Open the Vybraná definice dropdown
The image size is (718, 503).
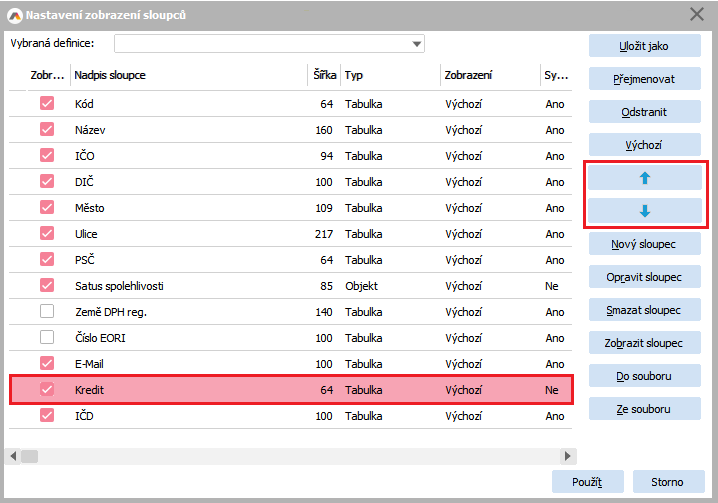point(416,44)
